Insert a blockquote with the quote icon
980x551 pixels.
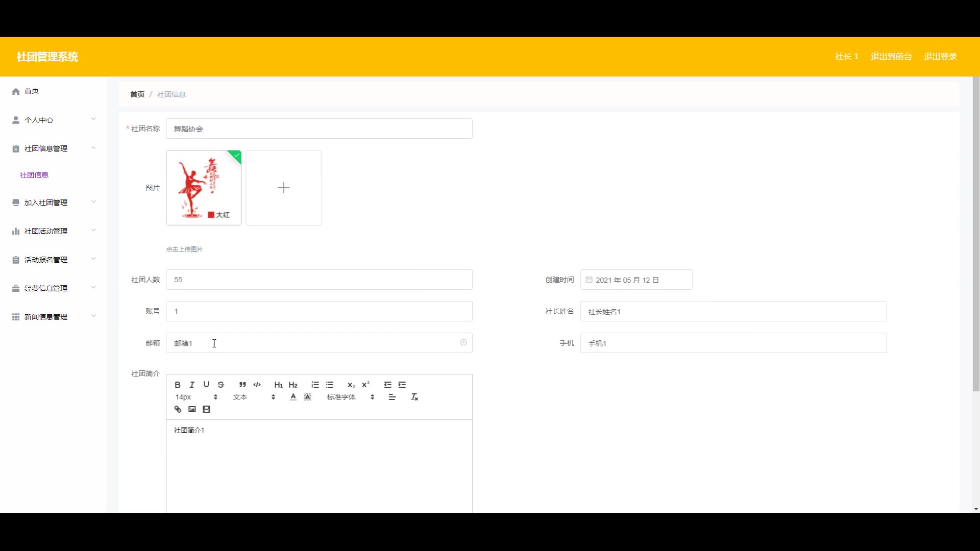242,385
